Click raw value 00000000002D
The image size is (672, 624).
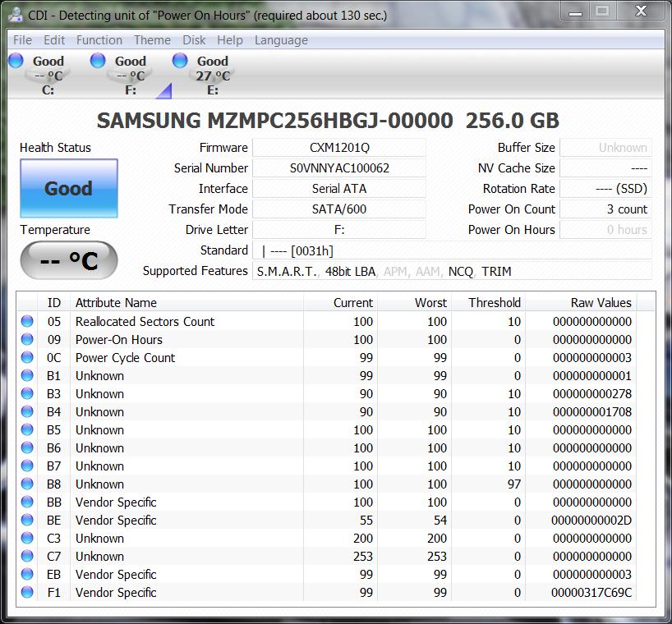point(591,521)
